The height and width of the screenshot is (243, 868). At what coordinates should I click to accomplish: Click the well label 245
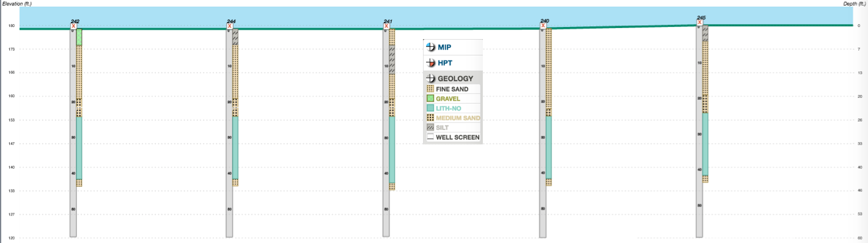(702, 18)
